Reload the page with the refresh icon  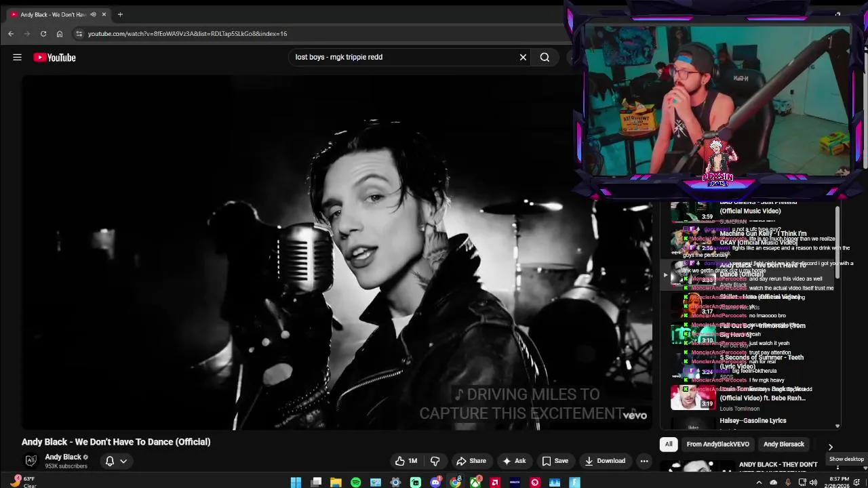pos(43,33)
